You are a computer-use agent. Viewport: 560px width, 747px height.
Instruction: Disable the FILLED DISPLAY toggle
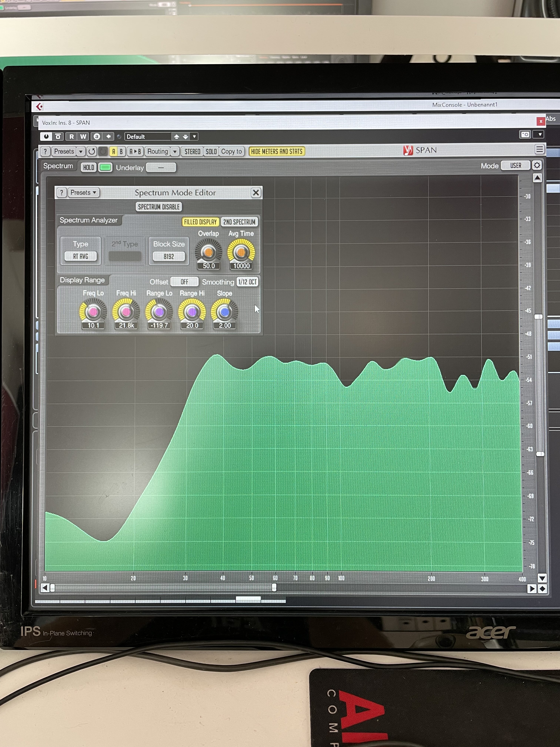pyautogui.click(x=200, y=222)
